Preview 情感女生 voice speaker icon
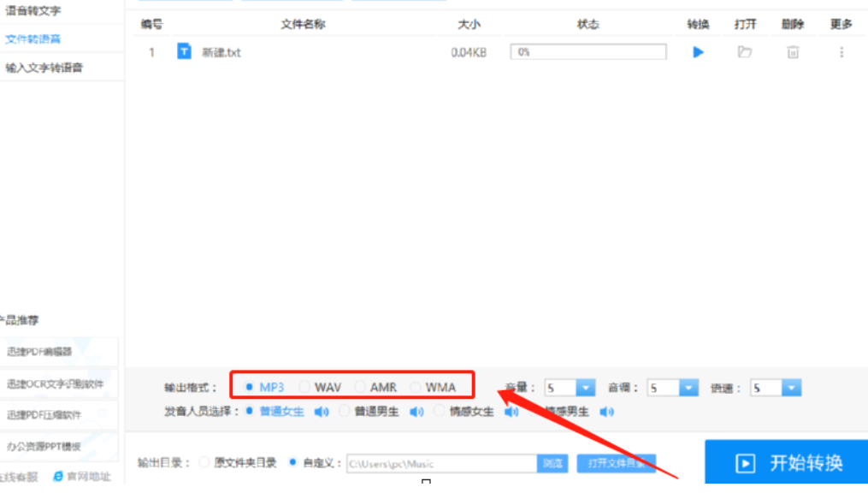This screenshot has width=868, height=493. (x=511, y=412)
